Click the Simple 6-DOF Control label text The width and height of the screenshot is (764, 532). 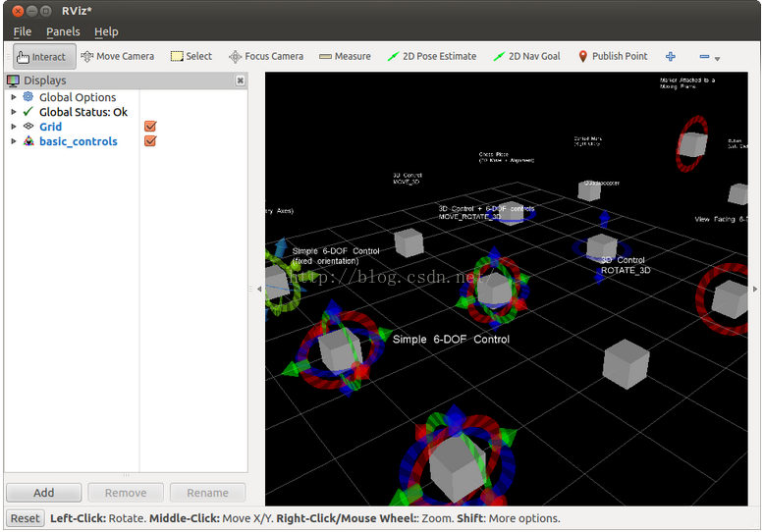point(451,339)
